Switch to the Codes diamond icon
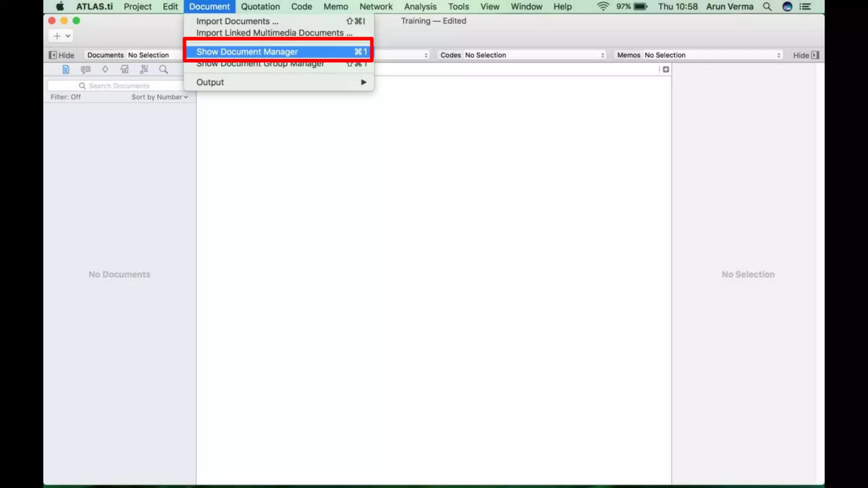 tap(105, 69)
